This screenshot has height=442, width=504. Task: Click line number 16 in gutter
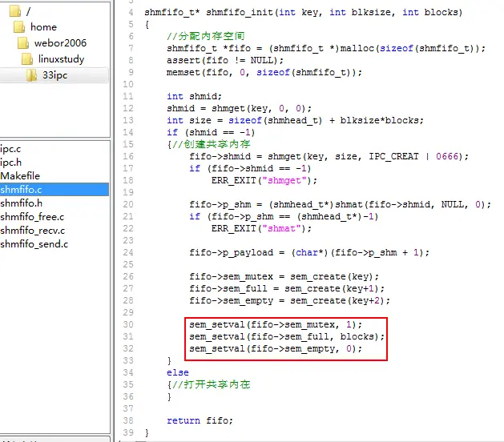(x=128, y=156)
